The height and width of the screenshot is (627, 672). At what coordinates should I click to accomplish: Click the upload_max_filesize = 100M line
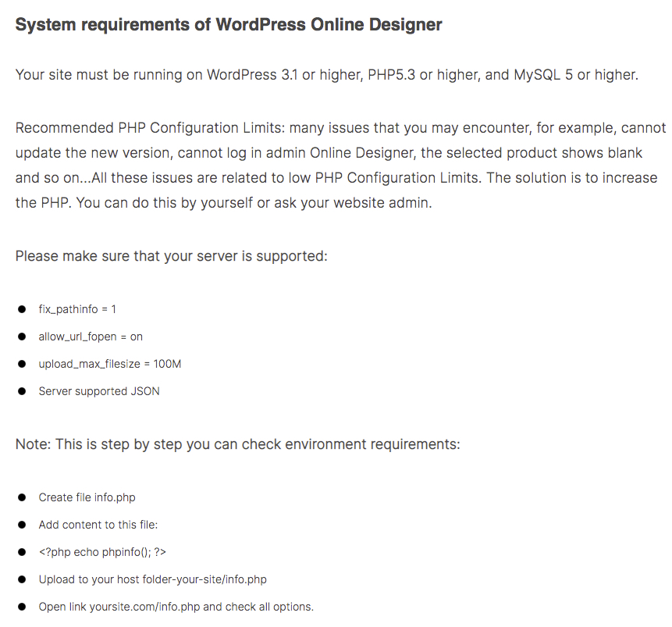tap(110, 364)
